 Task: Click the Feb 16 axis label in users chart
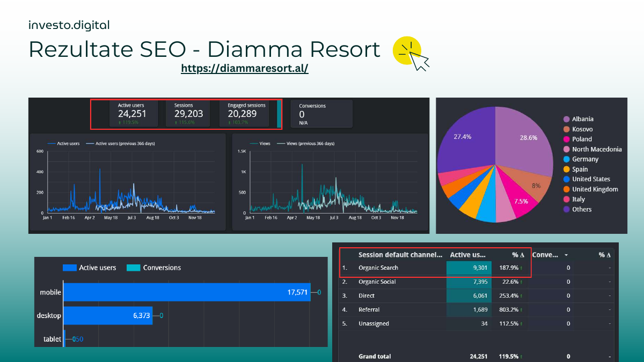68,218
